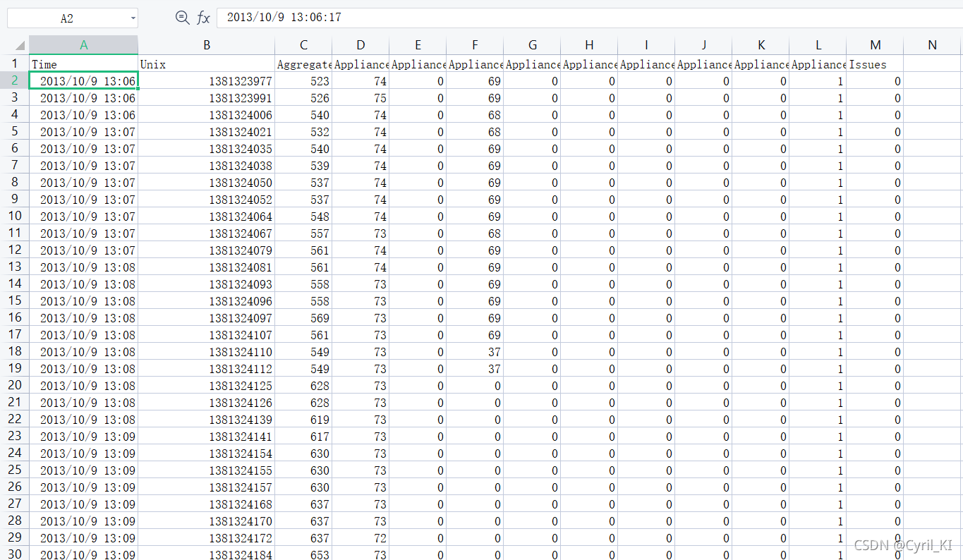Select column N header
963x560 pixels.
click(932, 45)
